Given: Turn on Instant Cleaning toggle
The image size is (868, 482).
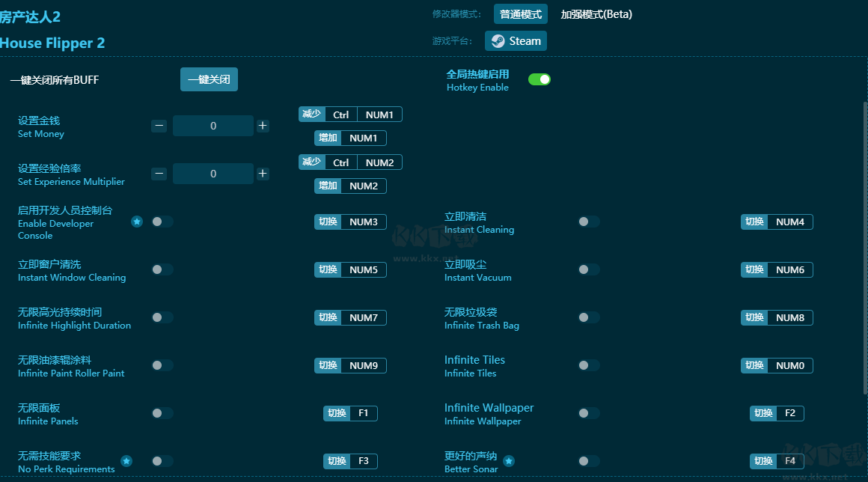Looking at the screenshot, I should (x=588, y=222).
